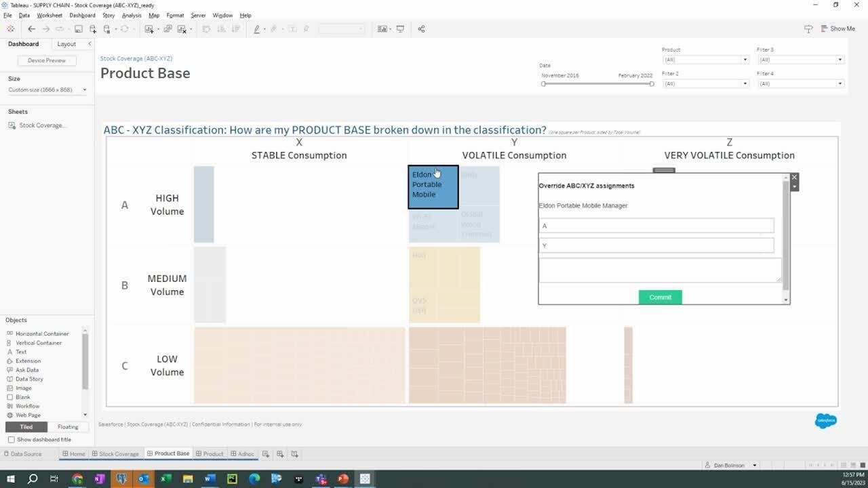Click the add new data source icon
The width and height of the screenshot is (868, 488).
tap(93, 28)
